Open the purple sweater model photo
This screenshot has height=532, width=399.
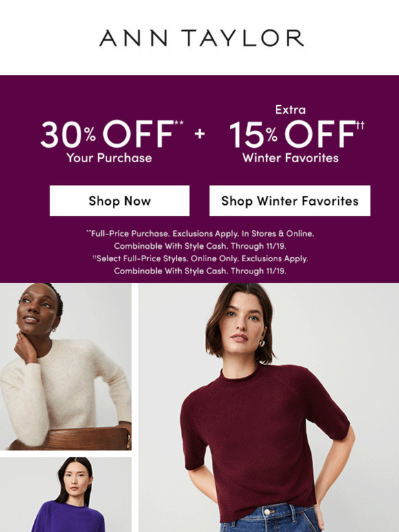[x=65, y=494]
